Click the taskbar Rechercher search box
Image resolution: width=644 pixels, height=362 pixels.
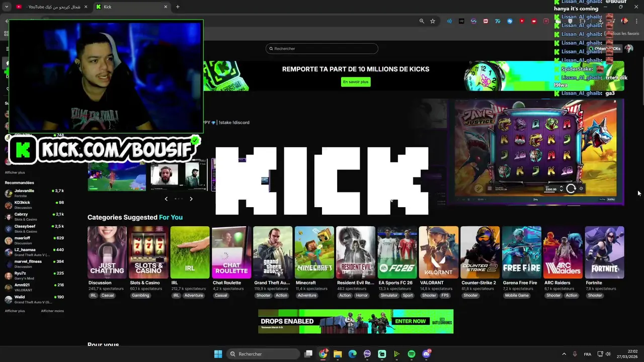262,354
